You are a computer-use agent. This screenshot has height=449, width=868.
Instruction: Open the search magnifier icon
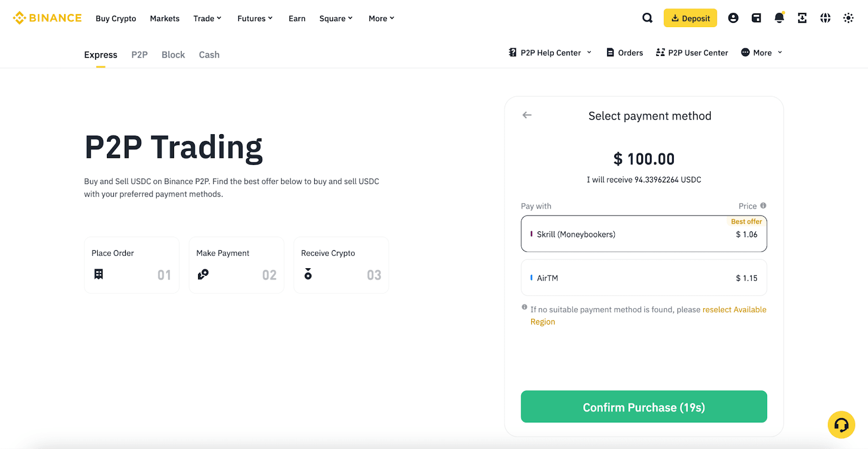(647, 18)
